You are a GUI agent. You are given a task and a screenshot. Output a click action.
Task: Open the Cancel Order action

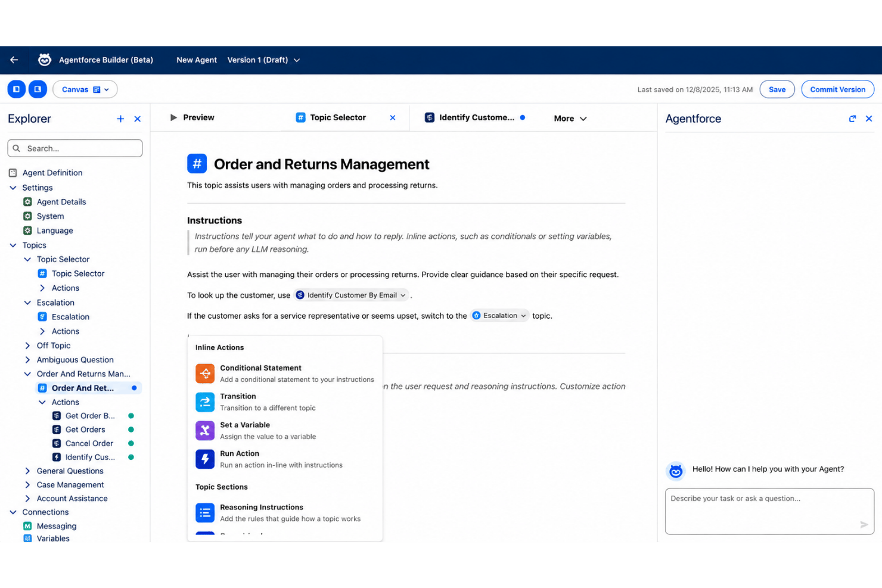pyautogui.click(x=89, y=443)
